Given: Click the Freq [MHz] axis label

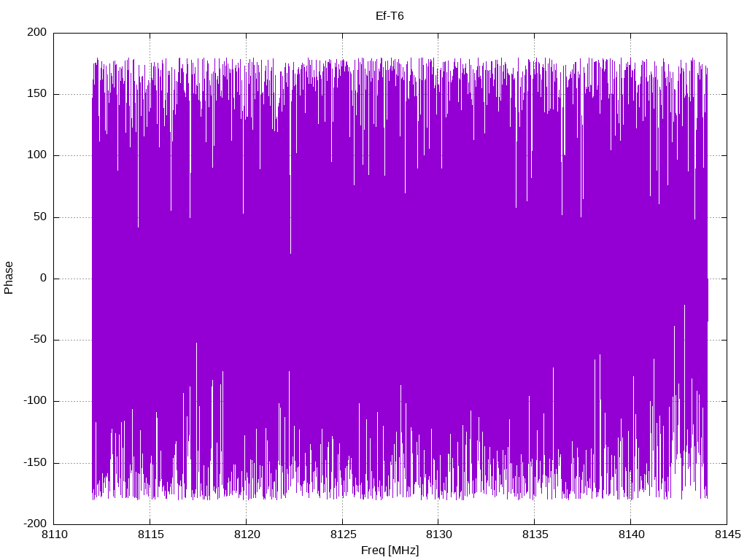Looking at the screenshot, I should pos(390,550).
